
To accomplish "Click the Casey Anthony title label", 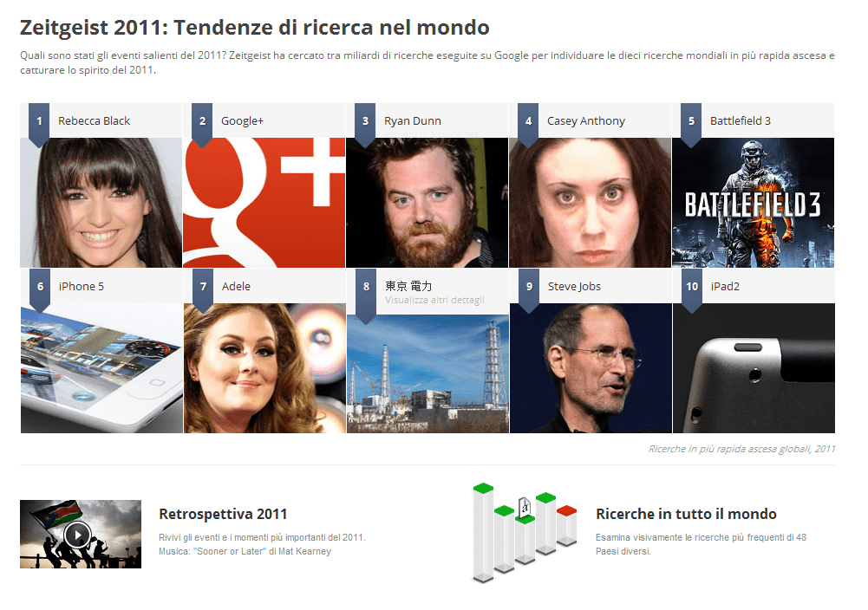I will tap(585, 120).
